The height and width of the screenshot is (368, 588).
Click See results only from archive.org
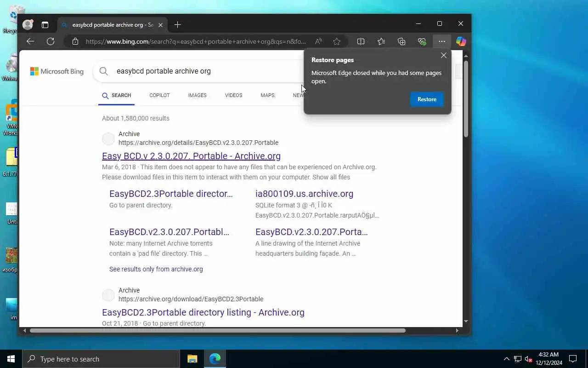(x=156, y=269)
